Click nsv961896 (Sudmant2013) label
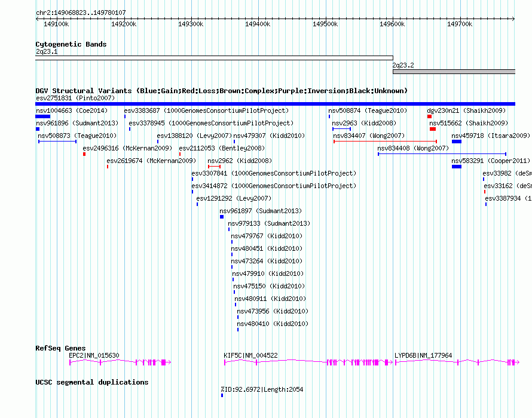 (x=77, y=123)
